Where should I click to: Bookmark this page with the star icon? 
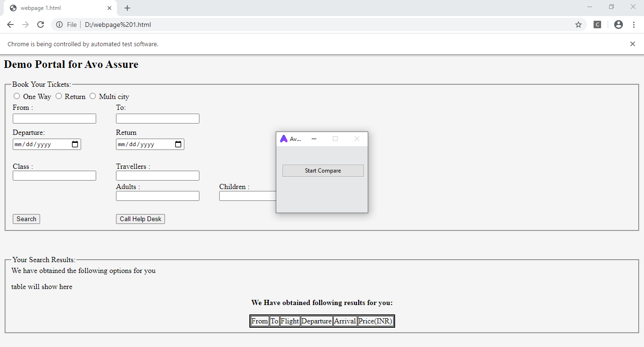click(x=578, y=25)
